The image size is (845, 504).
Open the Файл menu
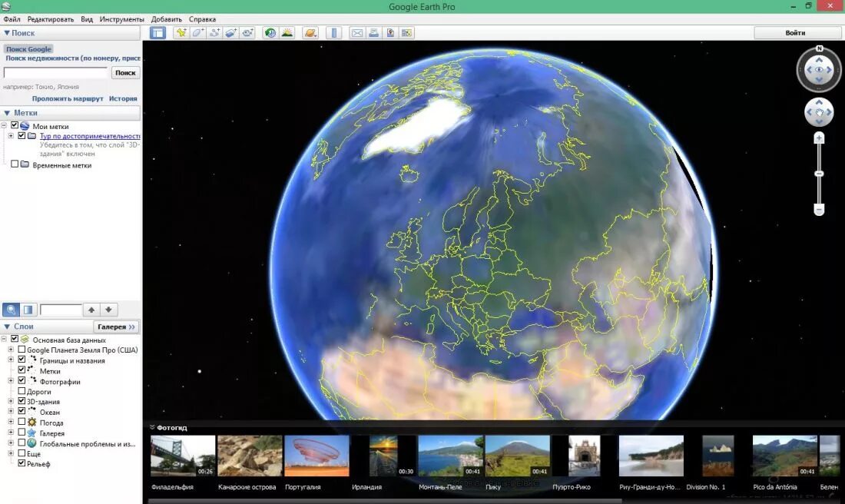click(x=12, y=19)
